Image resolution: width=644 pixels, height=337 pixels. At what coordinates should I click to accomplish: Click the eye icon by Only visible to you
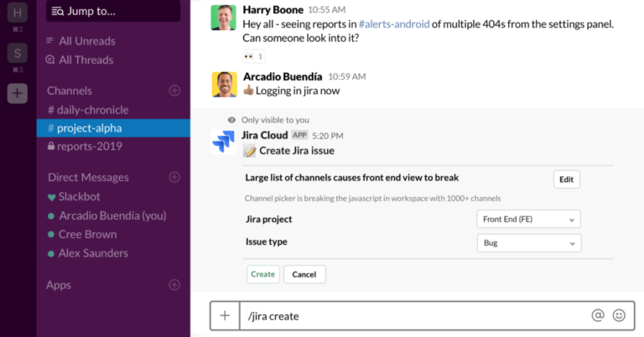click(x=231, y=120)
